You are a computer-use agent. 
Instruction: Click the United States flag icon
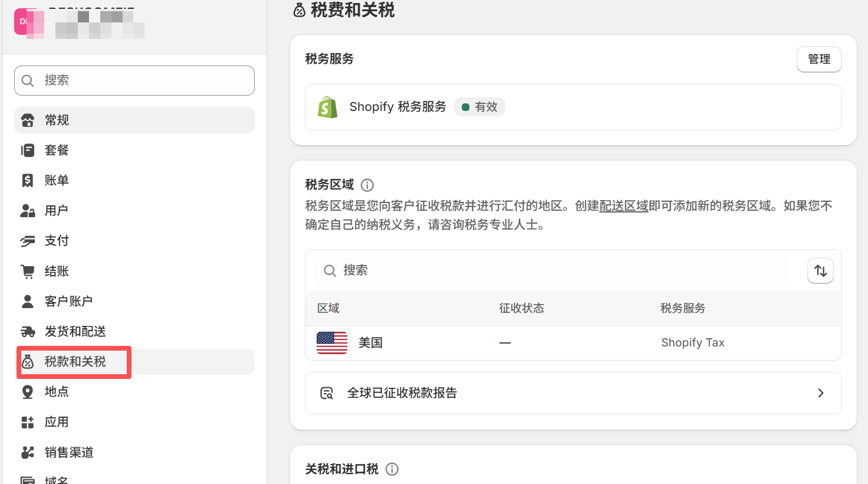332,343
